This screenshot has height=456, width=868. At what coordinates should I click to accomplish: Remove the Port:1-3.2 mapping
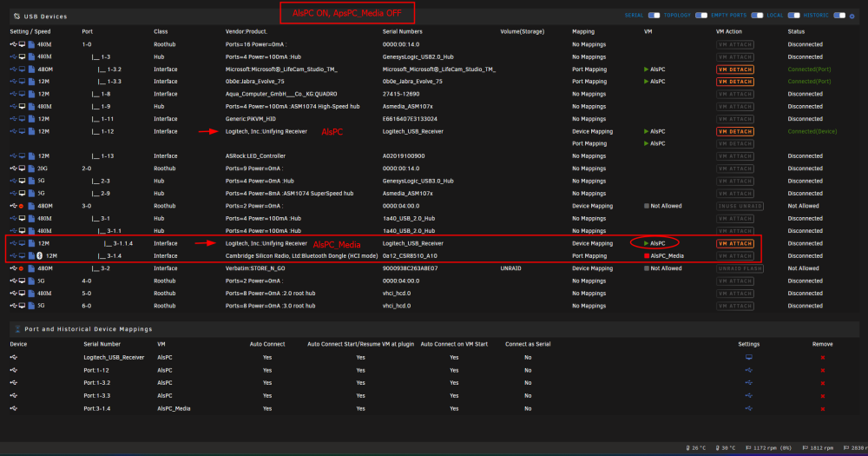coord(823,383)
